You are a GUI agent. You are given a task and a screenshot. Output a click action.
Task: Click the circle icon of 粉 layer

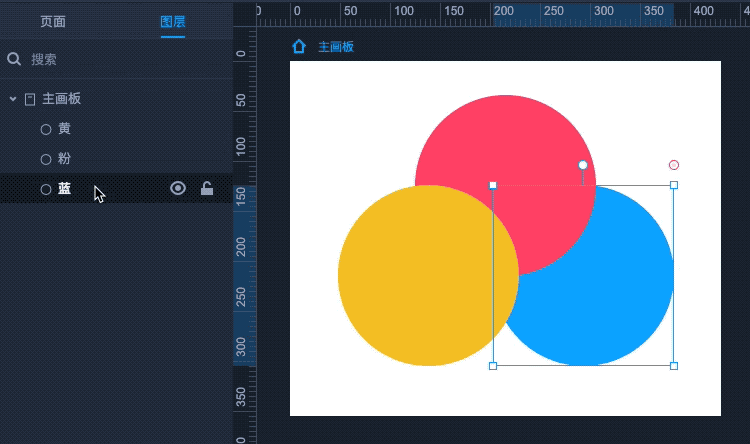click(45, 159)
